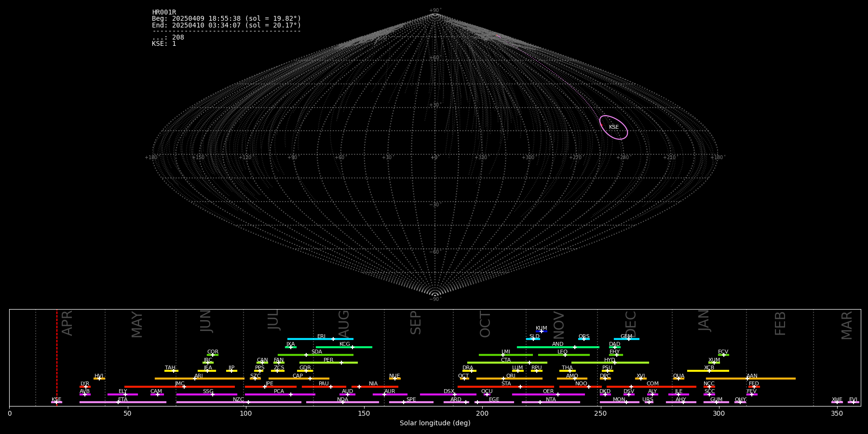The width and height of the screenshot is (868, 434).
Task: Select the PER shower label
Action: tap(328, 360)
